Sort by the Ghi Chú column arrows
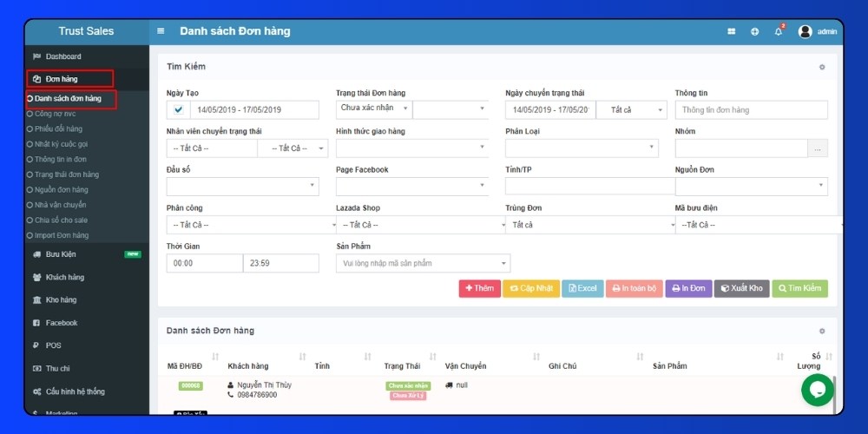Screen dimensions: 868x434 tap(640, 357)
